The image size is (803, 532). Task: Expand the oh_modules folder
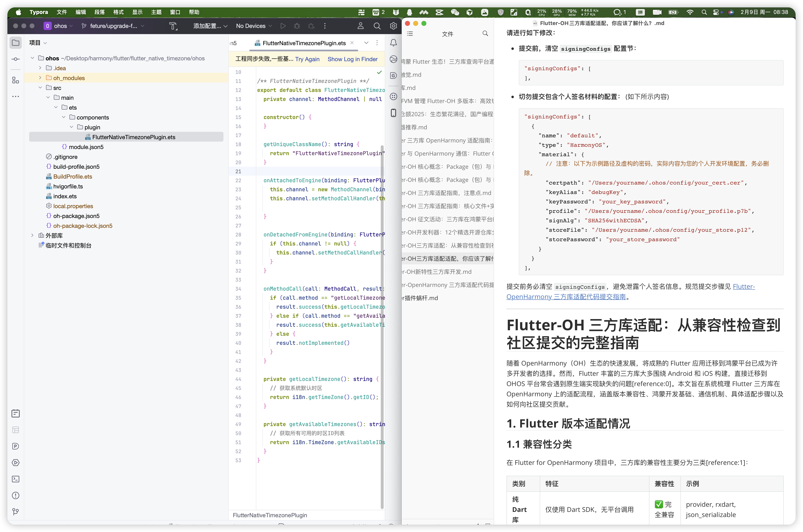click(40, 78)
